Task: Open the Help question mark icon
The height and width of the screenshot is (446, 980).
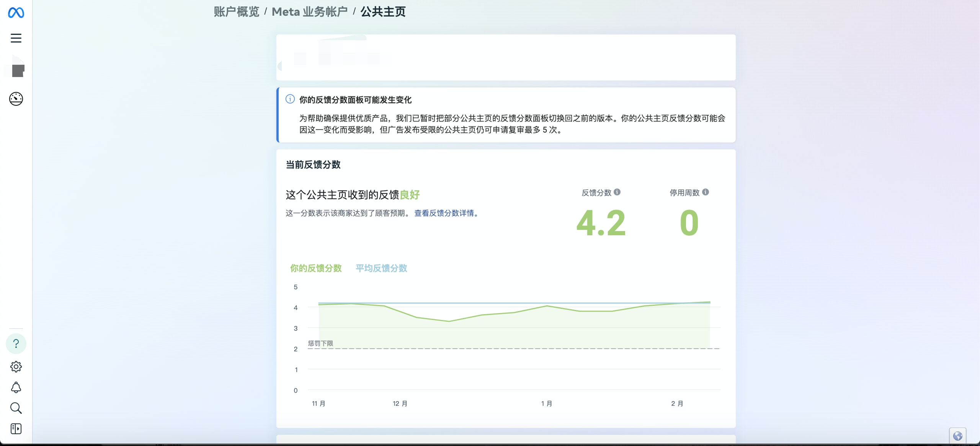Action: [16, 344]
